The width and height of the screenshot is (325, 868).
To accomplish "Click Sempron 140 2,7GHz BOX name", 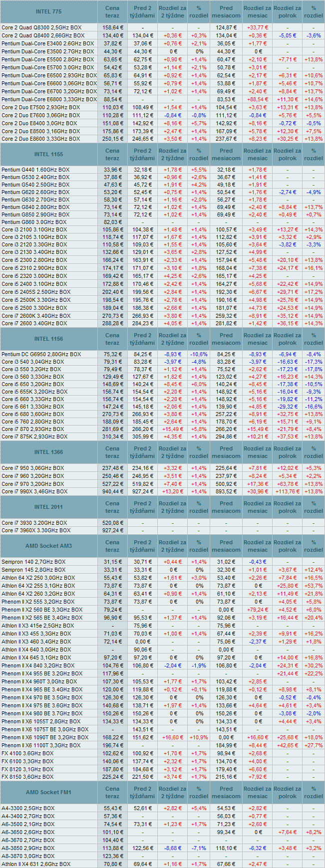I will (33, 562).
